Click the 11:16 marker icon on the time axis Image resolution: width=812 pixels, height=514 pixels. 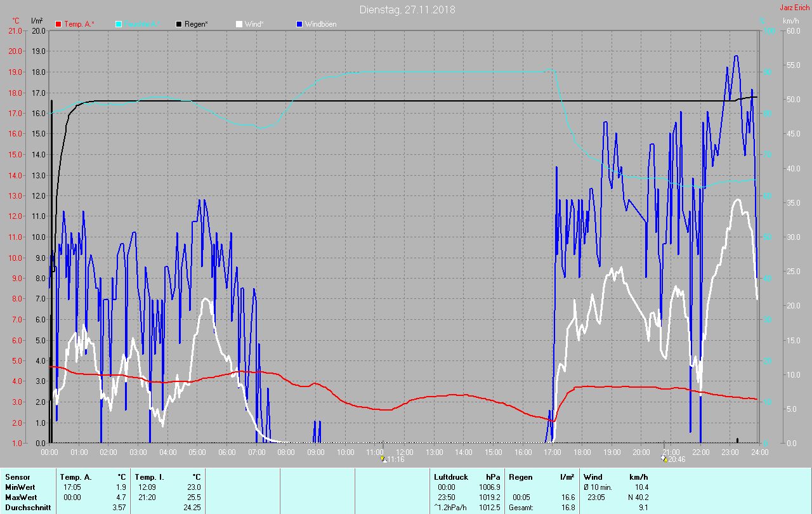pos(383,458)
